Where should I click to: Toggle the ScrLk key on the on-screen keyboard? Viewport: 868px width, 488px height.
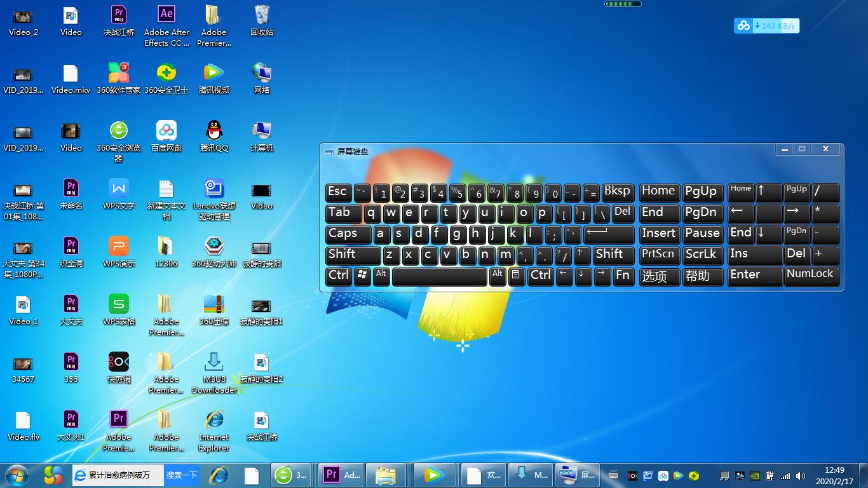tap(701, 255)
